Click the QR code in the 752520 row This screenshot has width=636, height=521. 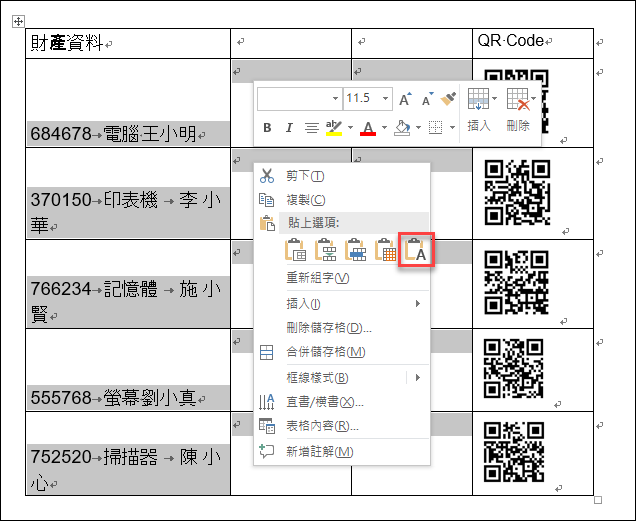point(514,452)
